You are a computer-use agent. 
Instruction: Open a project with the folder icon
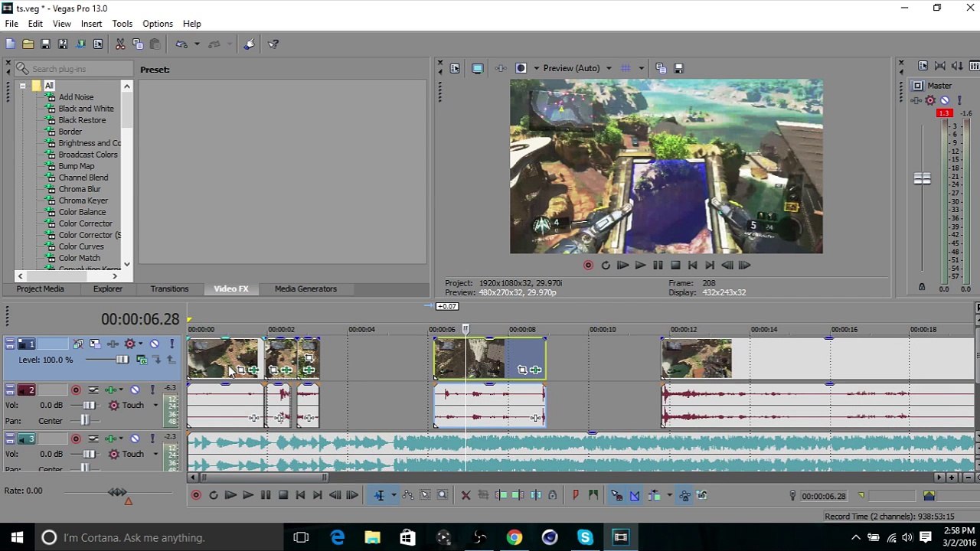pos(28,44)
